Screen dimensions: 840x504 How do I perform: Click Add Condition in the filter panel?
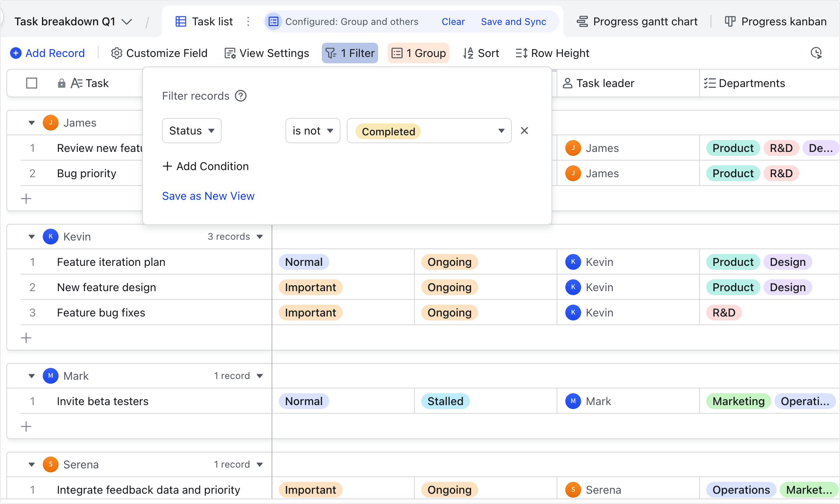(205, 166)
